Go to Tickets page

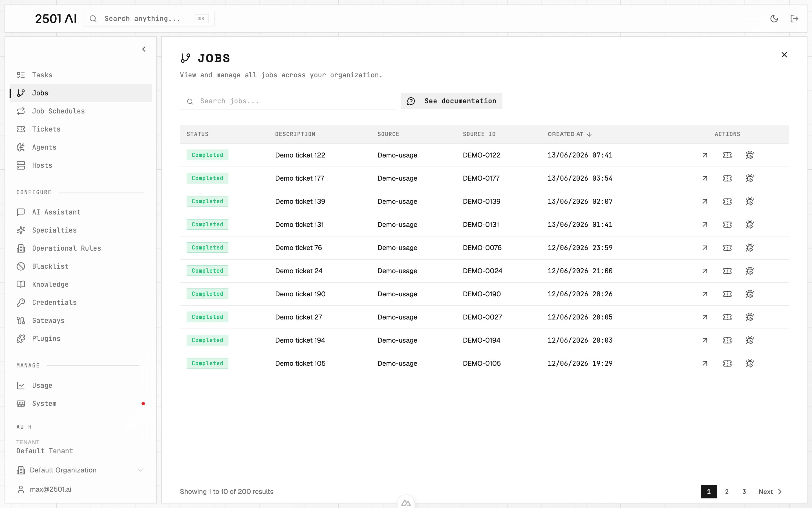(x=81, y=129)
